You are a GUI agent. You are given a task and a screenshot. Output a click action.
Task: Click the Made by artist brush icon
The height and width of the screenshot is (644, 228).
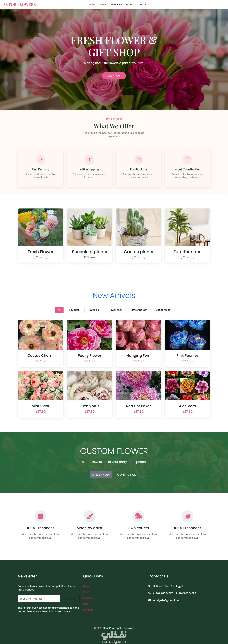89,516
